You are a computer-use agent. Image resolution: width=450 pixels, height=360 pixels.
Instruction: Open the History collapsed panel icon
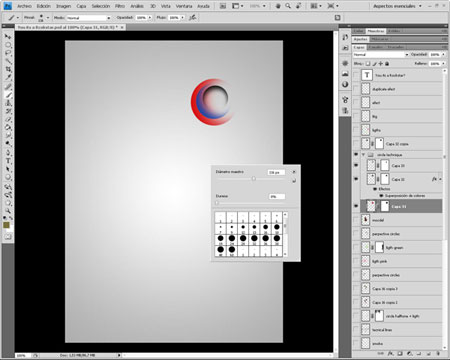coord(345,37)
